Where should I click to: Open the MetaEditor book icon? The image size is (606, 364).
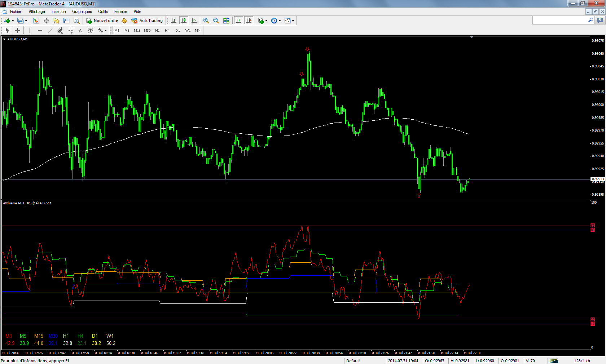coord(124,21)
